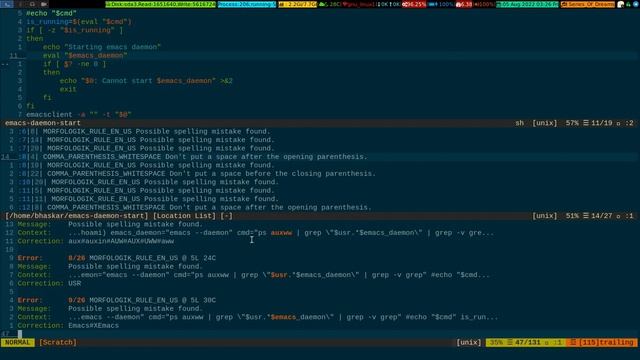
Task: Click the line 'echo "$0: Cannot start $emacs_daemon" >&2'
Action: (x=146, y=81)
